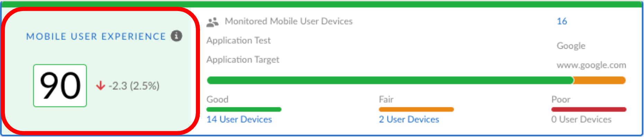Click the Google application test value
The image size is (644, 137).
[x=571, y=46]
